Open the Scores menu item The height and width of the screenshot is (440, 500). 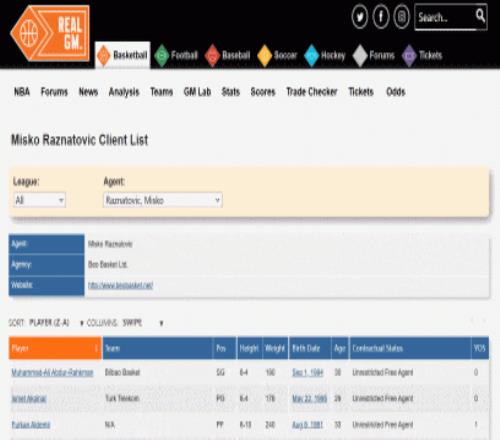coord(263,92)
